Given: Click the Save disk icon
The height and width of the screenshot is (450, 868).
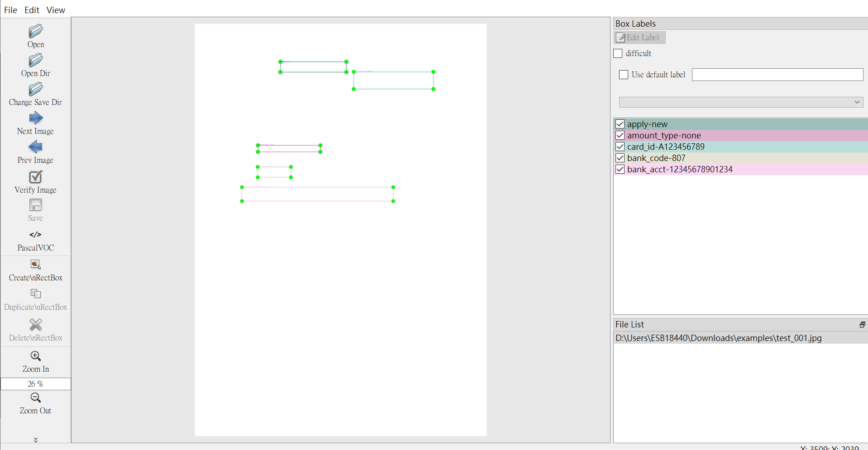Looking at the screenshot, I should [36, 205].
